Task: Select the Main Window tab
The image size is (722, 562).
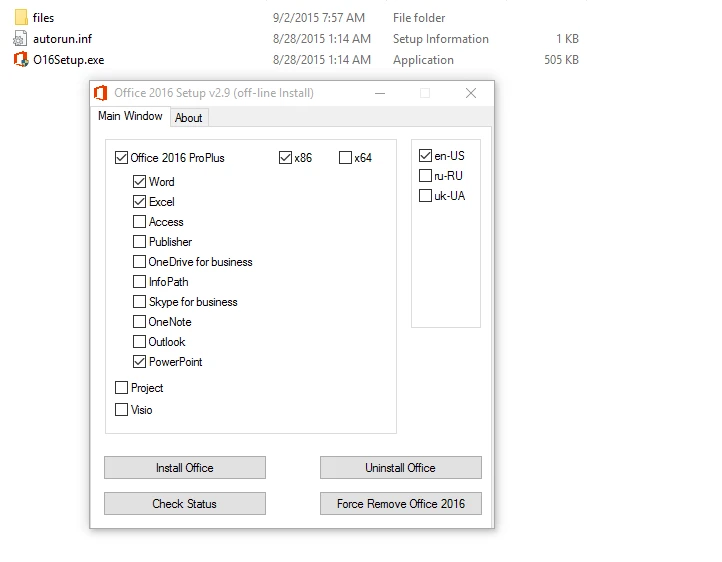Action: coord(130,116)
